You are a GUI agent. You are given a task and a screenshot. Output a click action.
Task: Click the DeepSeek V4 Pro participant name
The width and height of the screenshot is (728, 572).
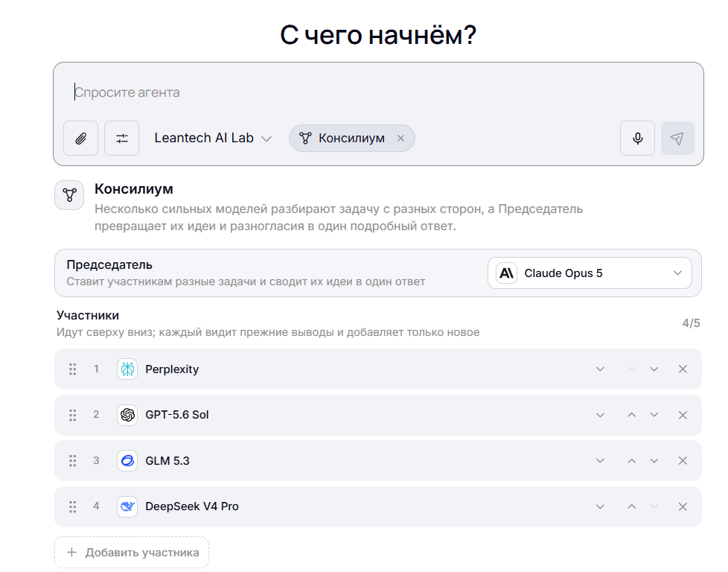click(x=192, y=506)
